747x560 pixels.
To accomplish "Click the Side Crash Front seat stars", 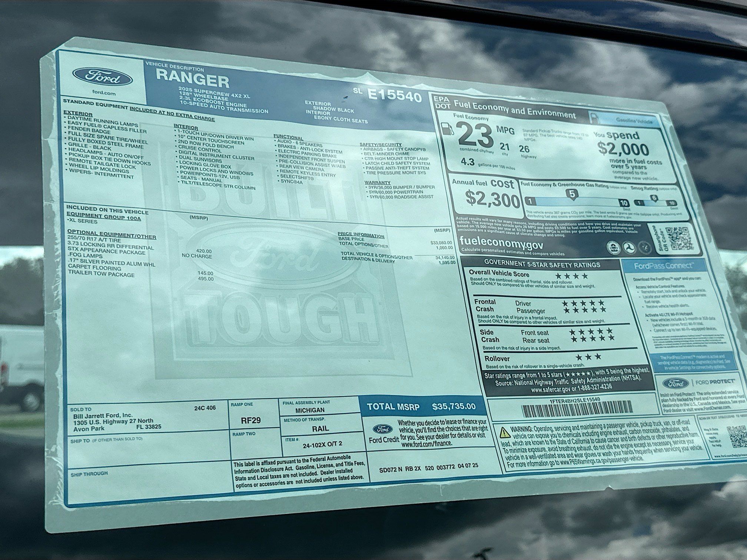I will (591, 331).
